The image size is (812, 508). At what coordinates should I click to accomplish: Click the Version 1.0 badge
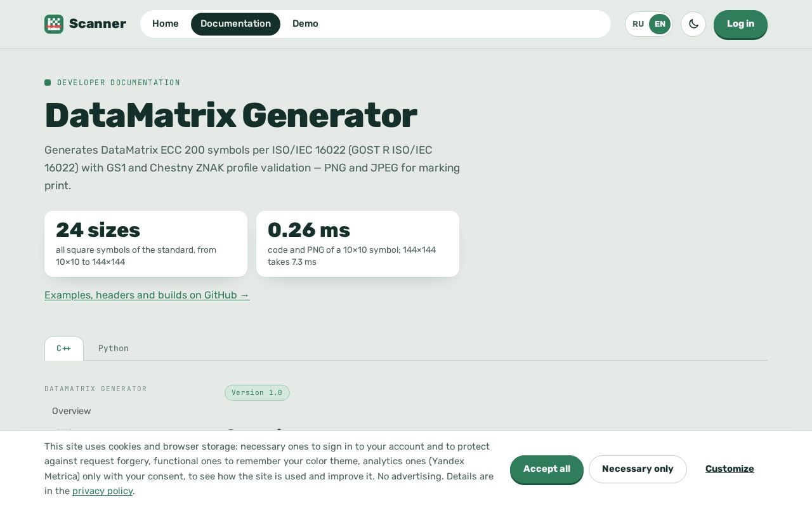pyautogui.click(x=257, y=392)
